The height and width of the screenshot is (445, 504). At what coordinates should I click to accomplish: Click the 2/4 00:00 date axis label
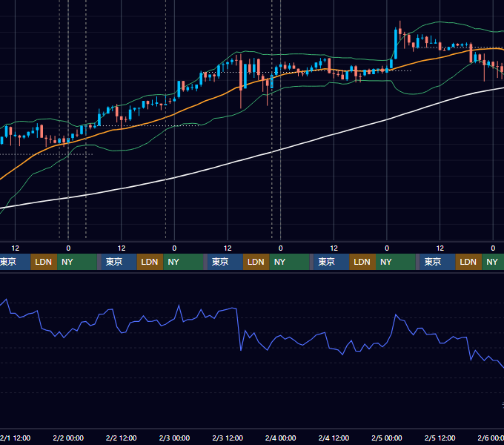click(281, 438)
